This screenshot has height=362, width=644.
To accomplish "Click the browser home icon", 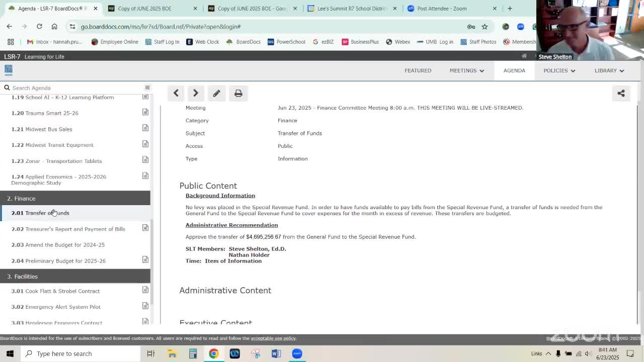I will tap(54, 26).
